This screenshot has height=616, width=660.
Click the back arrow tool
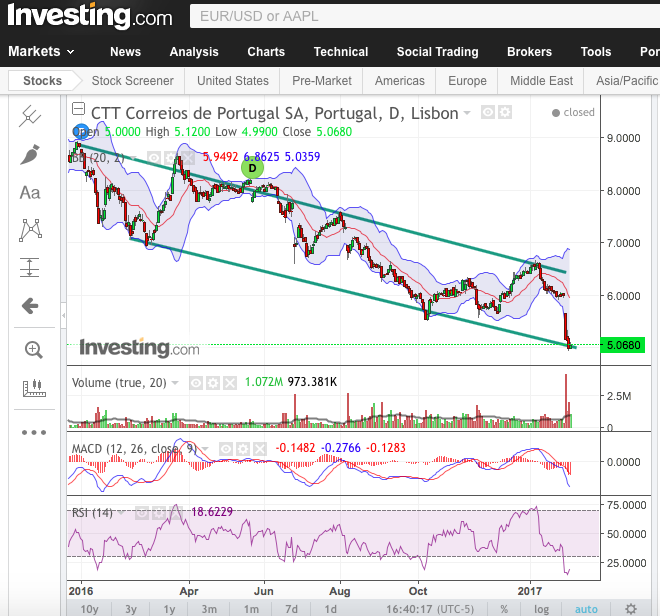click(x=30, y=306)
